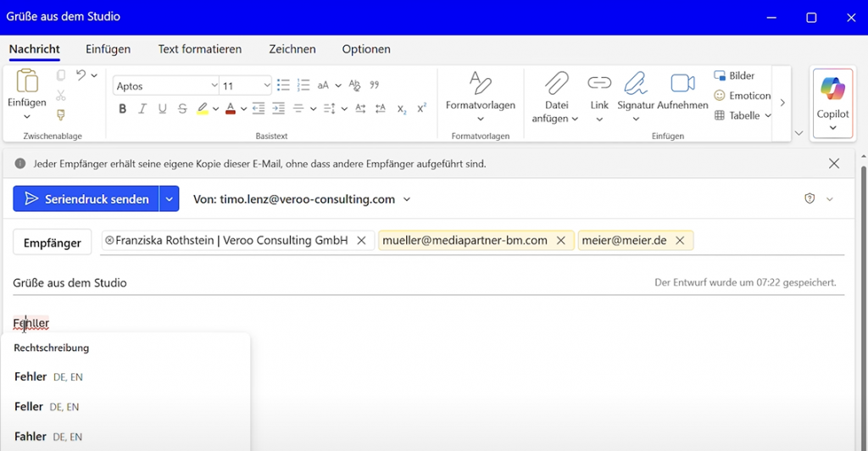Open the Signatur menu
868x451 pixels.
(636, 97)
